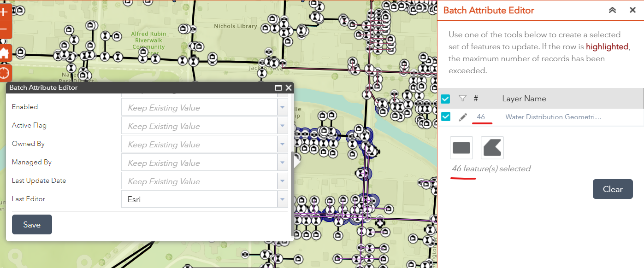The image size is (644, 268).
Task: Collapse the Batch Attribute Editor panel
Action: tap(613, 10)
